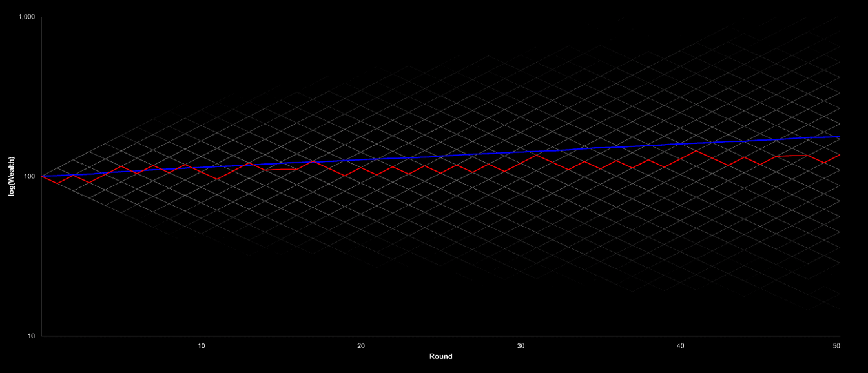
Task: Click the x-axis tick label 40
Action: pos(680,346)
